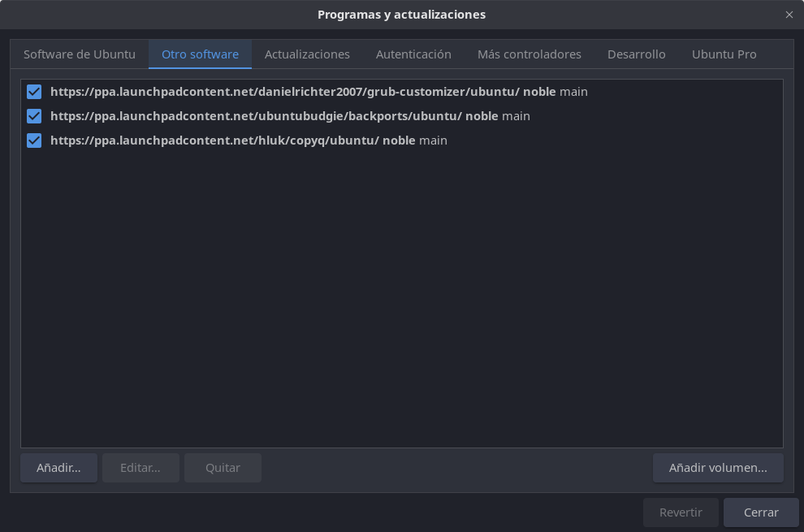Click the Quitar button

point(223,468)
